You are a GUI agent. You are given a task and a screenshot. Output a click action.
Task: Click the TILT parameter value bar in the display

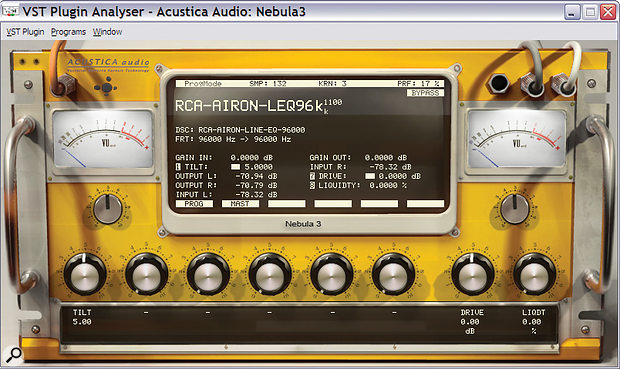pos(236,167)
